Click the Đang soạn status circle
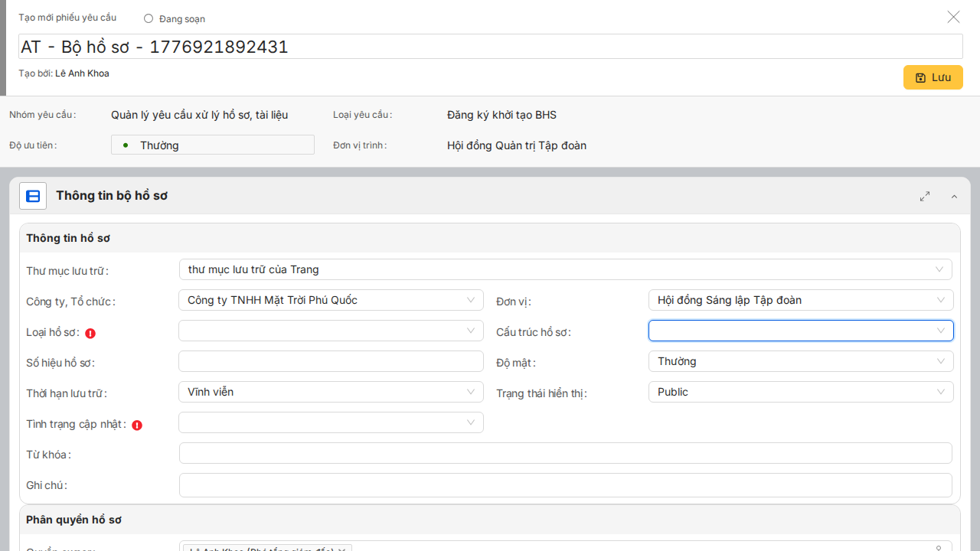This screenshot has width=980, height=551. (149, 18)
